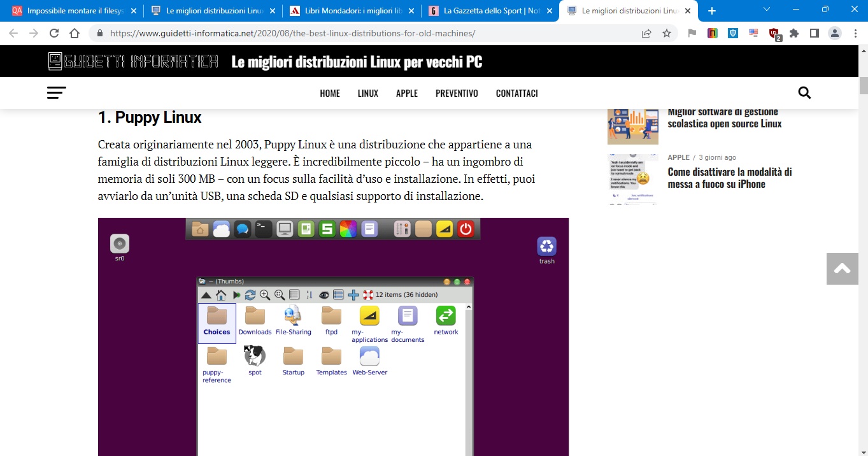The width and height of the screenshot is (868, 456).
Task: Open the uBlock Origin extension
Action: [774, 34]
